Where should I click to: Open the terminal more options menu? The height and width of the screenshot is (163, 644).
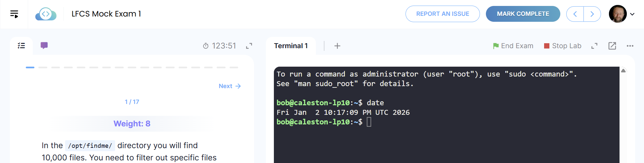(x=630, y=46)
